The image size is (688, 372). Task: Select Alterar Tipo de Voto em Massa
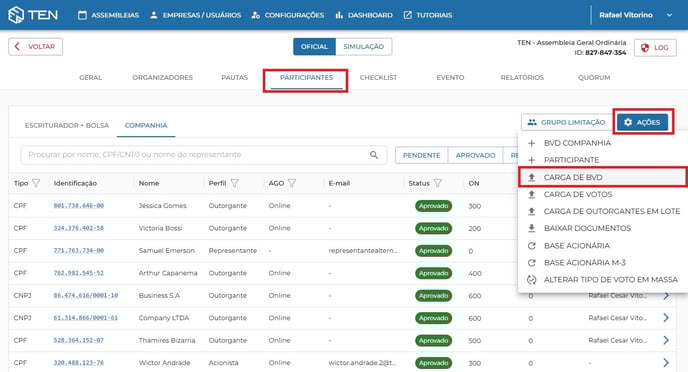click(602, 280)
